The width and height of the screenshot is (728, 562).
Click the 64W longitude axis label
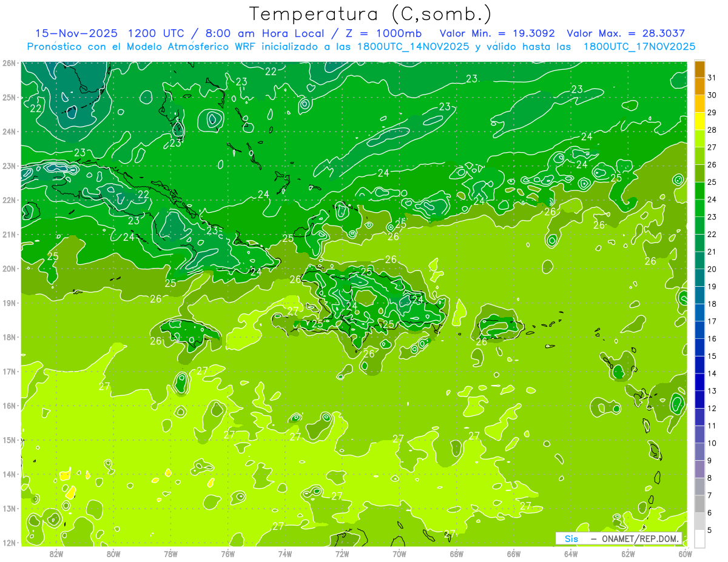click(571, 554)
